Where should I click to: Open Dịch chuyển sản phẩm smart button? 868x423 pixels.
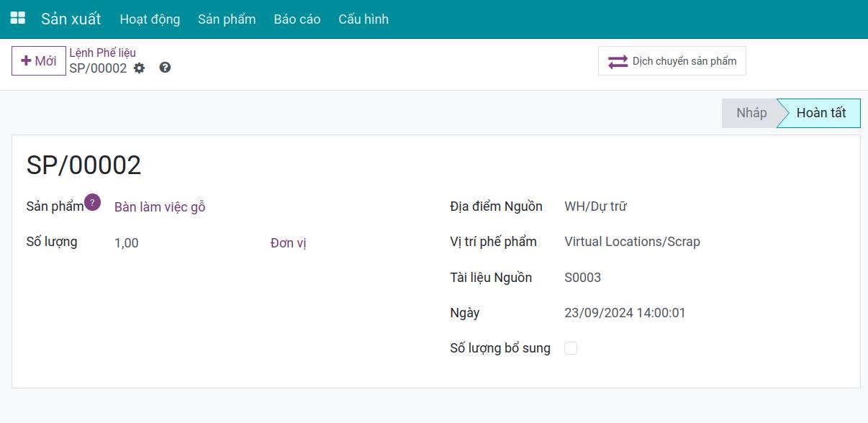(x=672, y=61)
